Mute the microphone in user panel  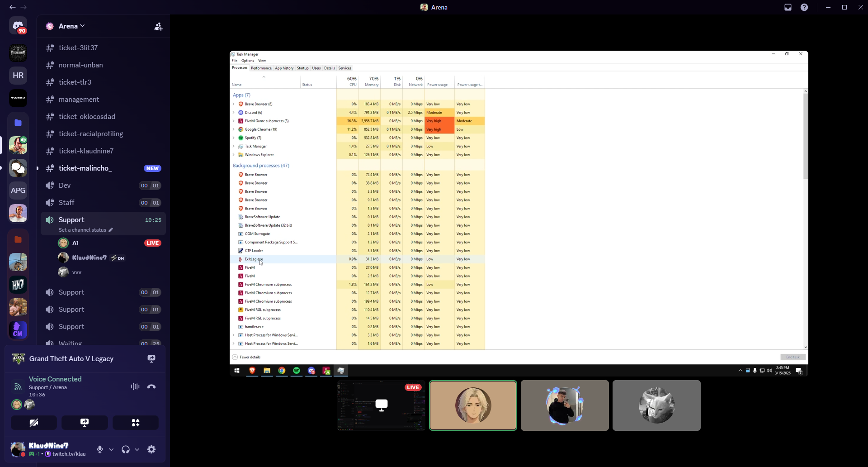(x=100, y=449)
